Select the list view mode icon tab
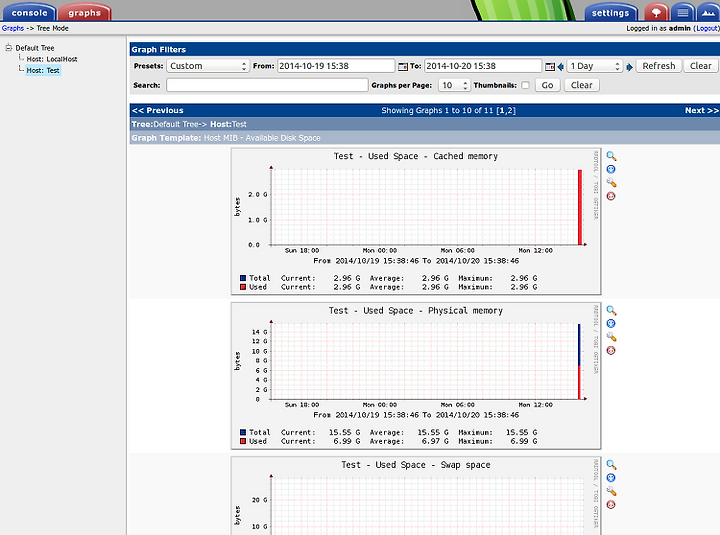Viewport: 720px width, 535px height. click(683, 12)
